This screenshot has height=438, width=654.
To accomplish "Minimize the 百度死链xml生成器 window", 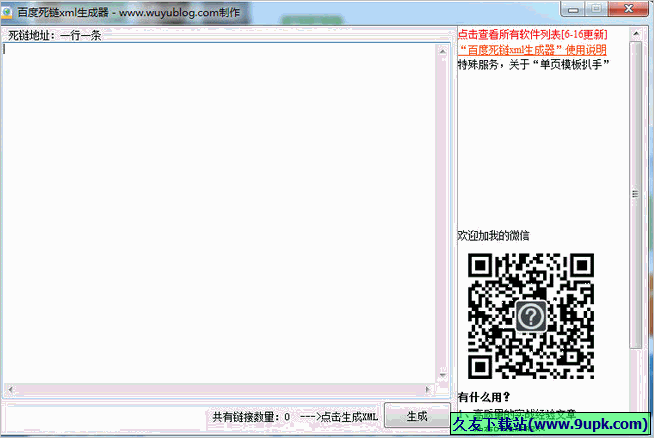I will [x=573, y=9].
